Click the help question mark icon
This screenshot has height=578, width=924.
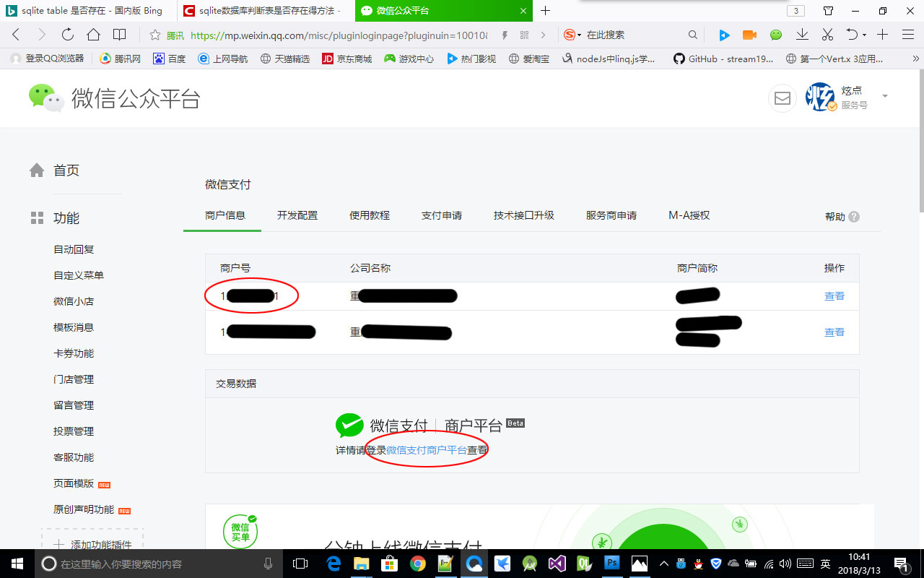(854, 217)
